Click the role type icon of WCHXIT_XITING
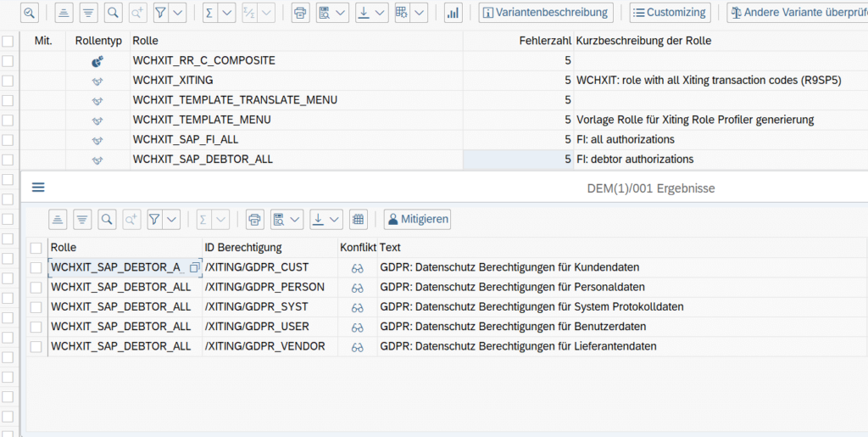868x437 pixels. [98, 81]
